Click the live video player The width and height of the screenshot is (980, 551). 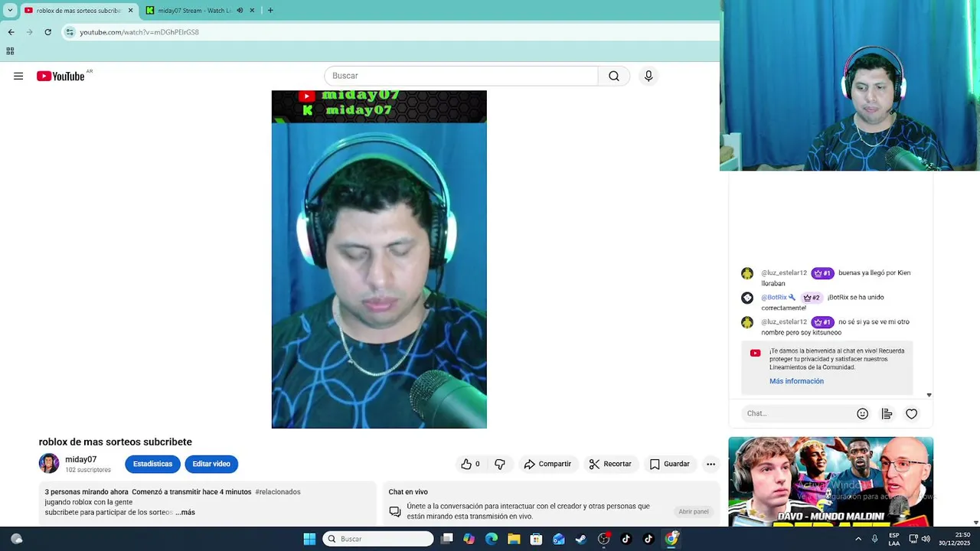coord(379,259)
